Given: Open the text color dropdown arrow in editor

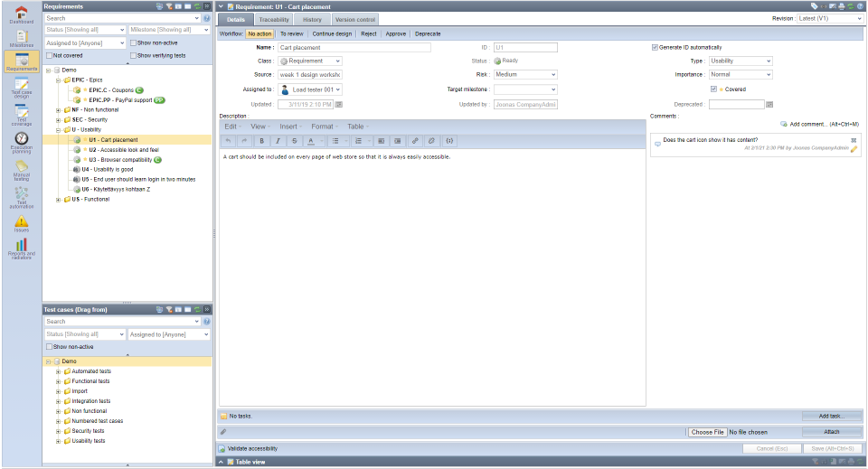Looking at the screenshot, I should [321, 141].
